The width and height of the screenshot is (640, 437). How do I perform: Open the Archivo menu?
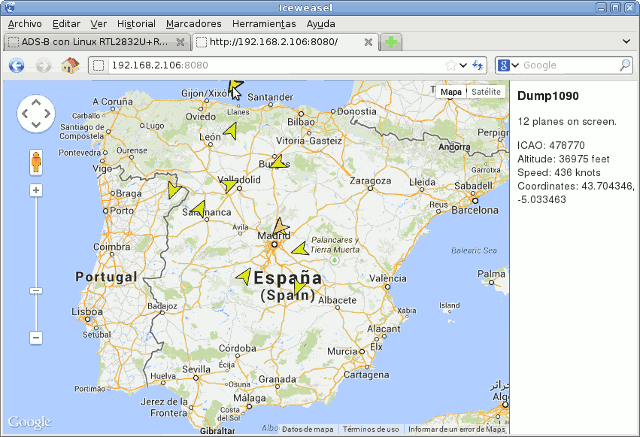tap(24, 24)
